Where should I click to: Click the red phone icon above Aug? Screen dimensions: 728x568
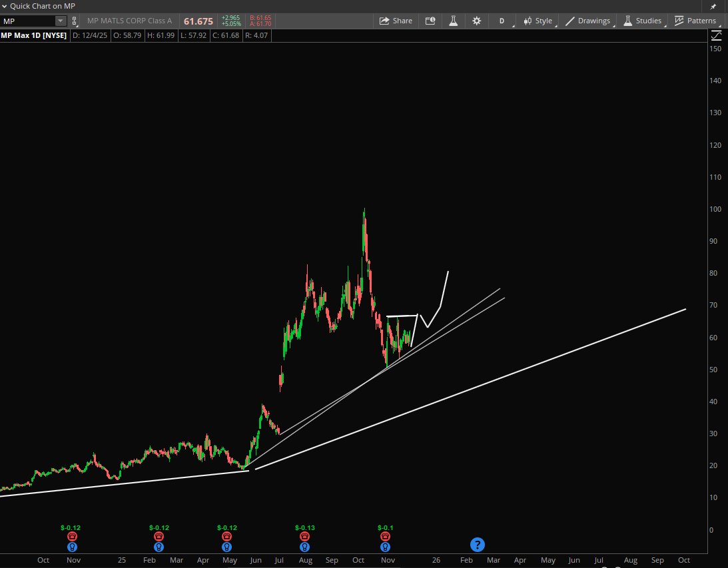(304, 537)
